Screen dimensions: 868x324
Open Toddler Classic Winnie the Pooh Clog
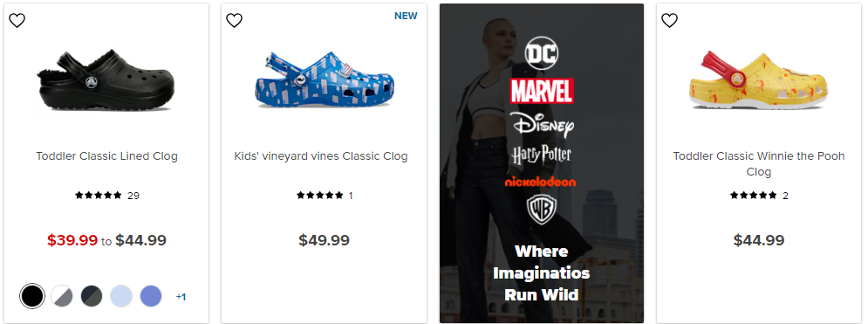[x=759, y=164]
